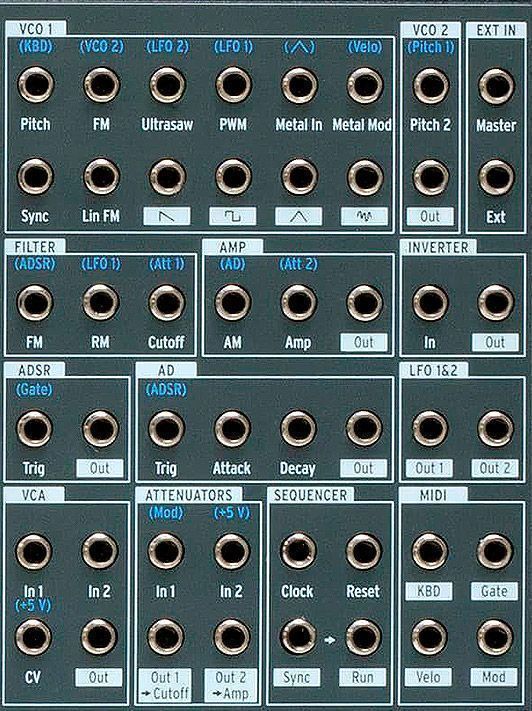Click the Metal In jack
Image resolution: width=532 pixels, height=711 pixels.
pos(299,85)
